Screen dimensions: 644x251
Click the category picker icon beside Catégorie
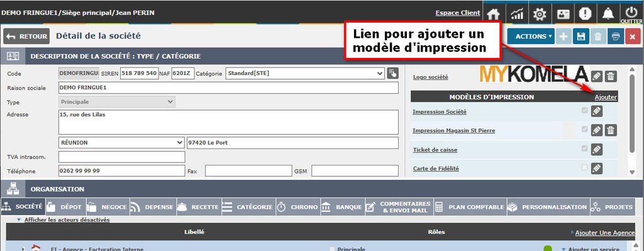(x=392, y=74)
